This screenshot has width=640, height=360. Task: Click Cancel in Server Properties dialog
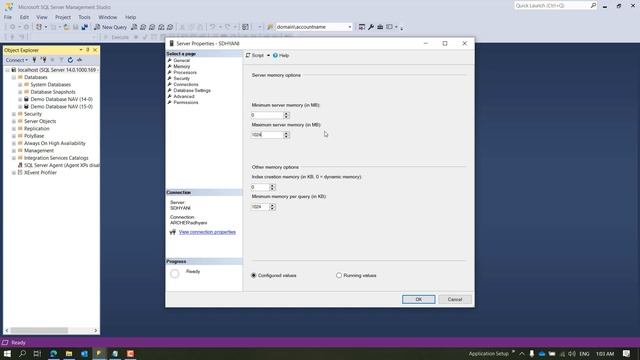(455, 299)
